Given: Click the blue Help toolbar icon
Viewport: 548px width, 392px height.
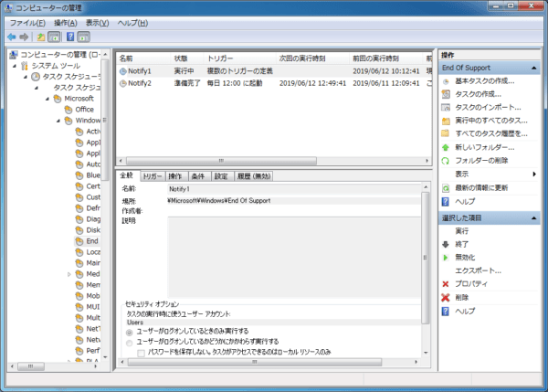Looking at the screenshot, I should 70,37.
